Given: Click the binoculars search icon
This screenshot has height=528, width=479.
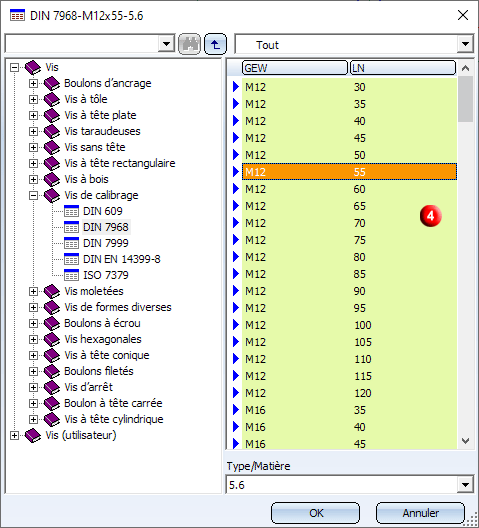Looking at the screenshot, I should click(189, 44).
